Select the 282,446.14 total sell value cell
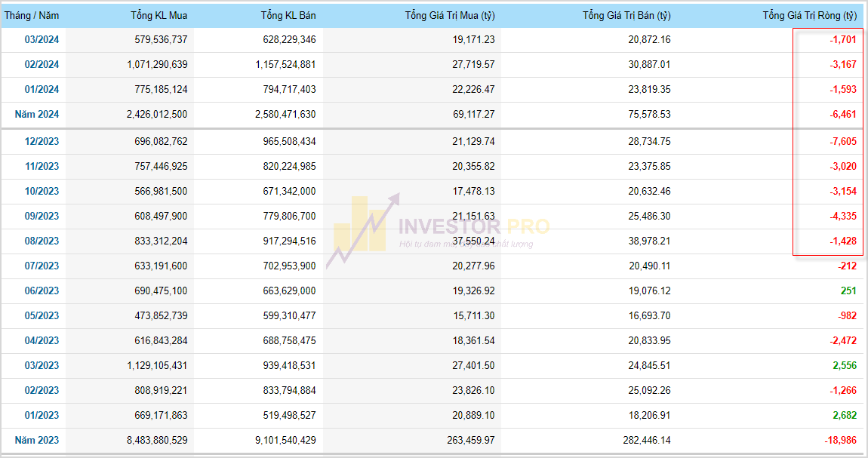Image resolution: width=868 pixels, height=458 pixels. [x=638, y=440]
